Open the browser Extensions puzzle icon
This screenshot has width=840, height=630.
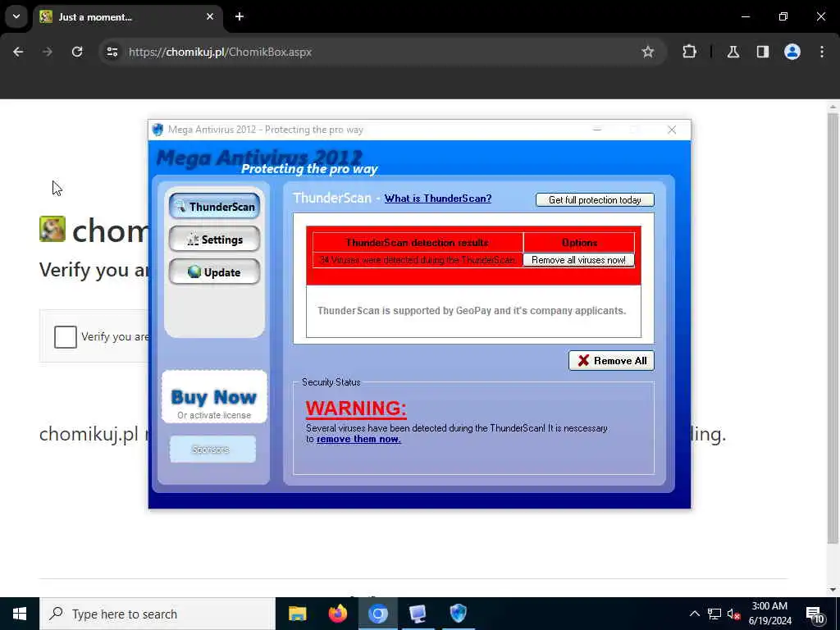pos(689,52)
